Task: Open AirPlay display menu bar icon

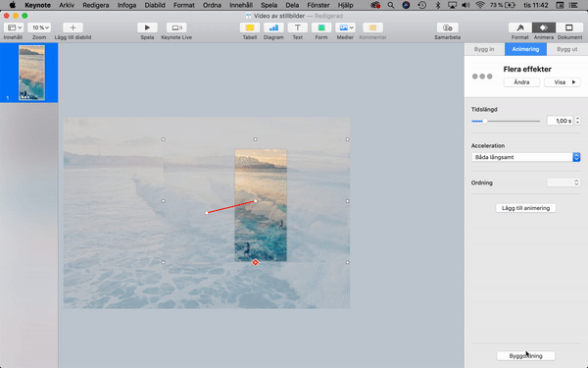Action: pyautogui.click(x=453, y=5)
